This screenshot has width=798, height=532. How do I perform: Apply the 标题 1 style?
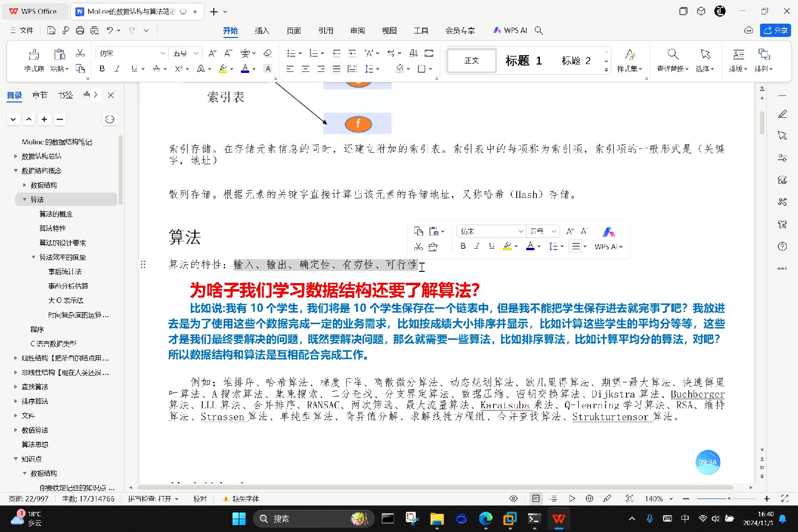[524, 61]
